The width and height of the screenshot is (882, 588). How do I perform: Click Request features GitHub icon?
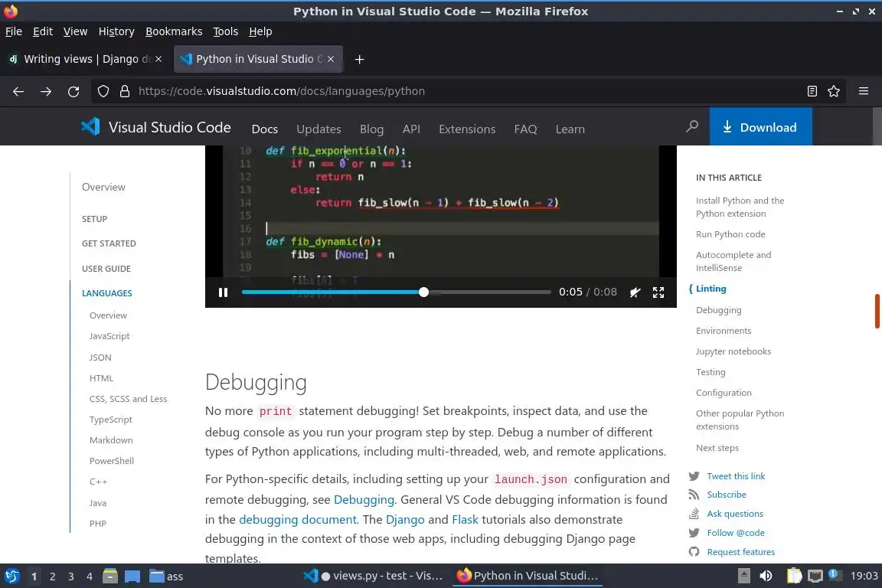click(694, 552)
